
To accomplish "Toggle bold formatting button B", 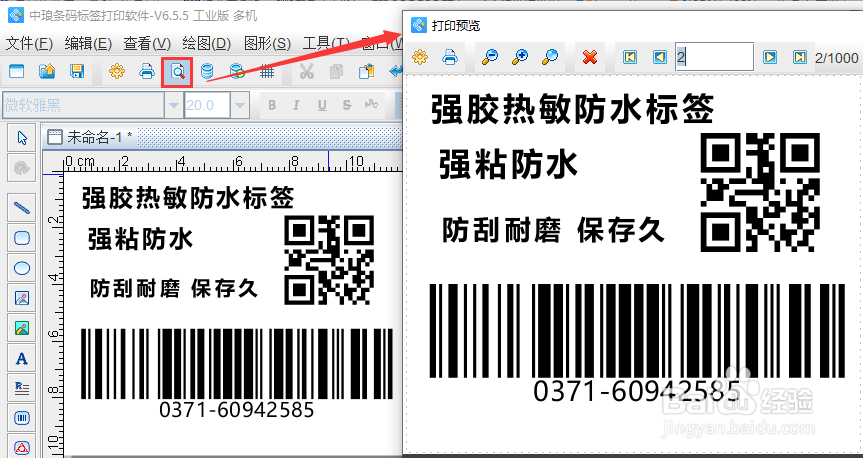I will pyautogui.click(x=271, y=105).
